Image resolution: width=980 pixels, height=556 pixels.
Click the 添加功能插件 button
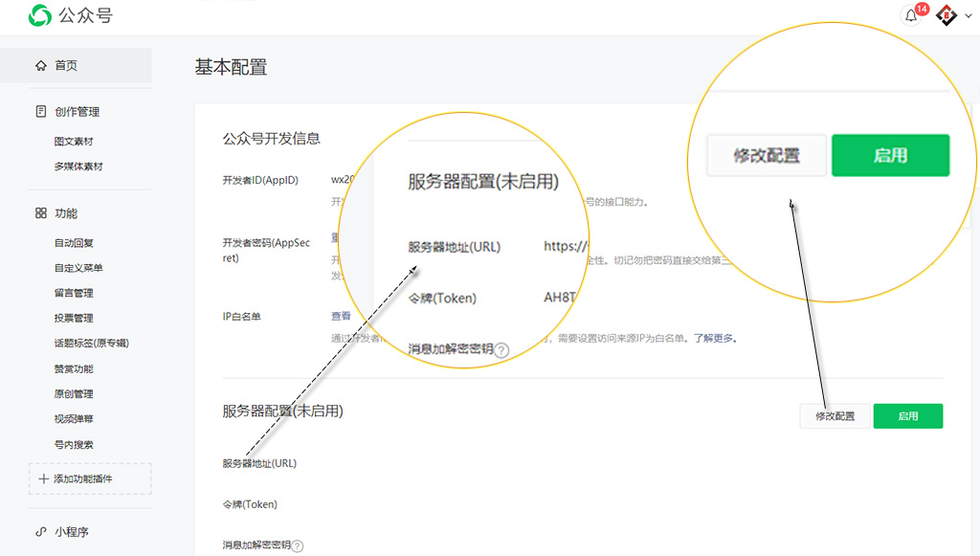click(x=90, y=478)
